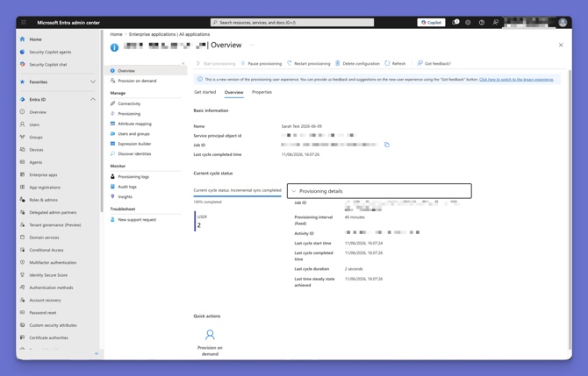Viewport: 588px width, 376px height.
Task: Open Custom security attributes
Action: (53, 325)
